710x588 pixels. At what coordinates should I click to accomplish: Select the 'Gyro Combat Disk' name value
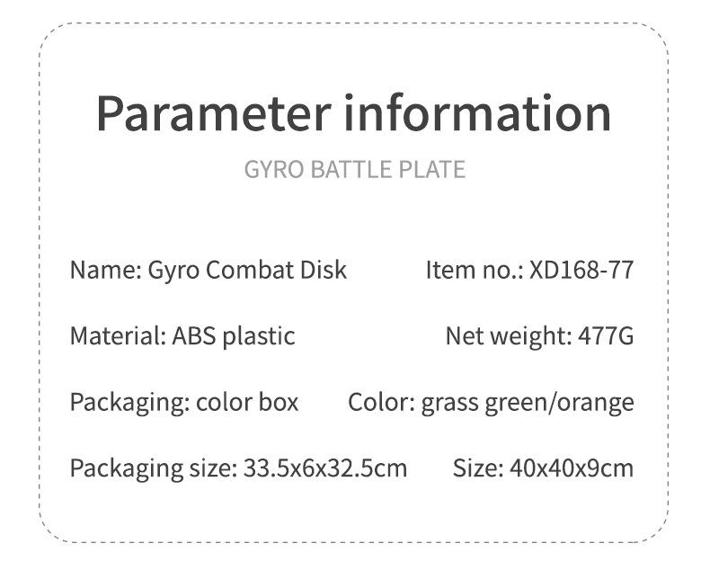(244, 270)
